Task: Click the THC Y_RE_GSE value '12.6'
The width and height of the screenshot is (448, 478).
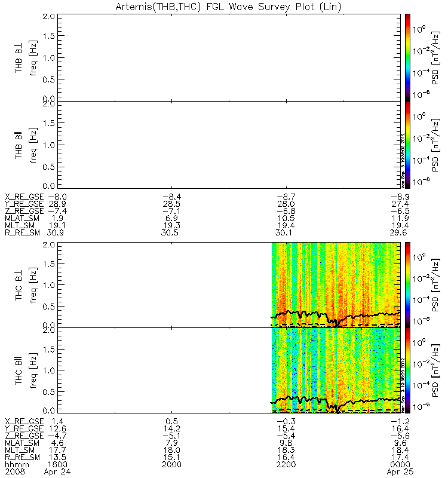Action: (57, 428)
